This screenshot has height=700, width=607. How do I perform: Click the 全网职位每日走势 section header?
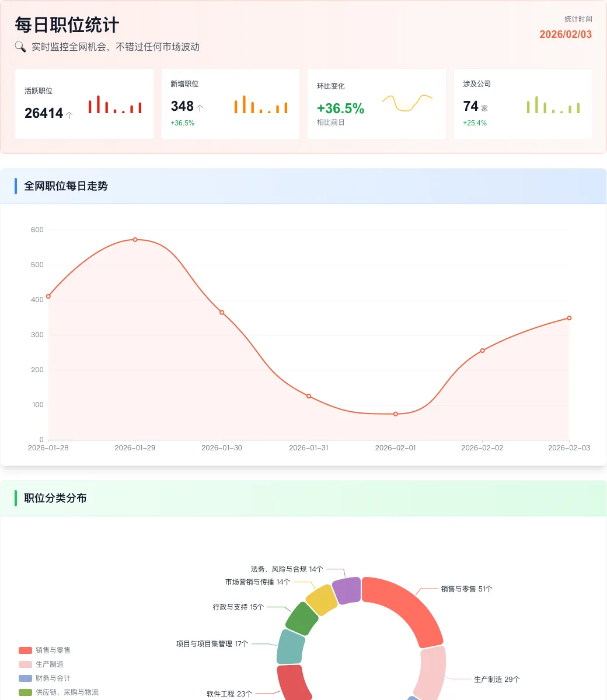tap(66, 186)
